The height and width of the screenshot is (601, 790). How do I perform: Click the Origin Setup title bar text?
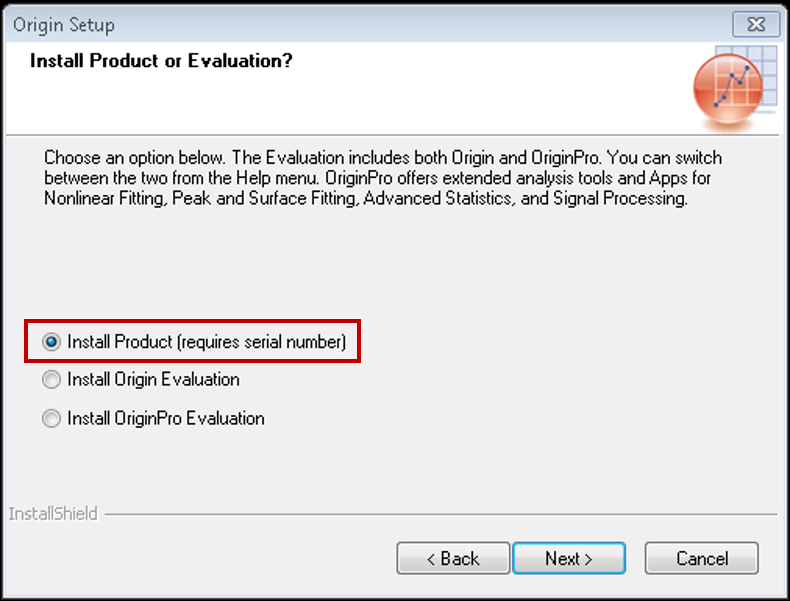click(x=64, y=25)
